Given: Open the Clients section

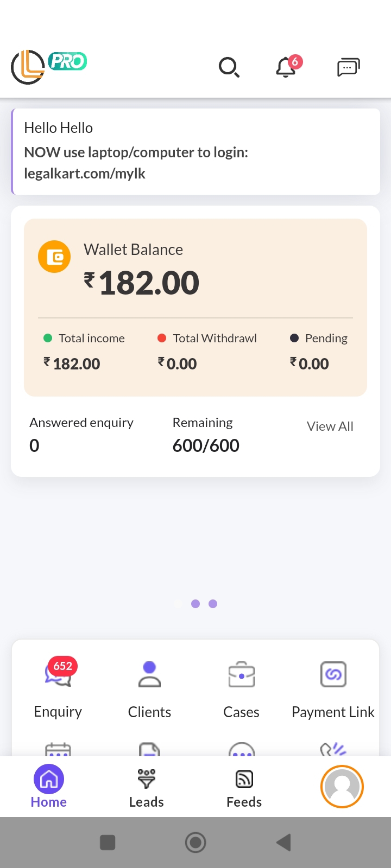Looking at the screenshot, I should pos(149,675).
